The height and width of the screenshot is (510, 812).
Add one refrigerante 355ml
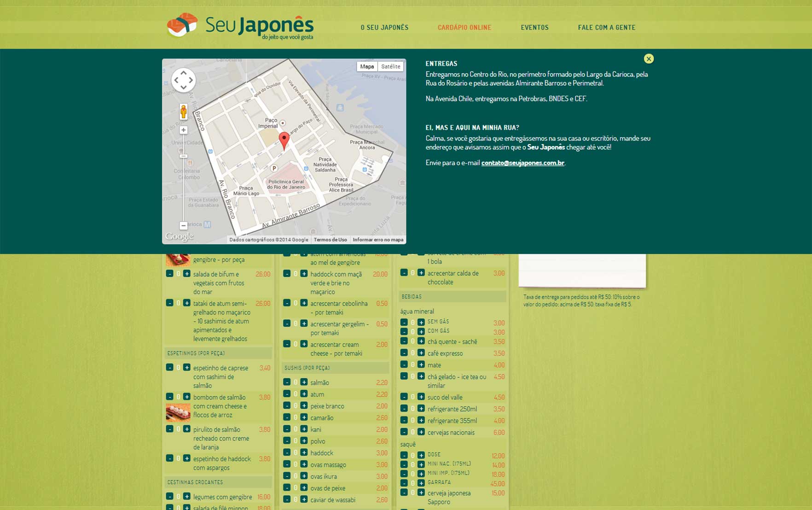[421, 420]
